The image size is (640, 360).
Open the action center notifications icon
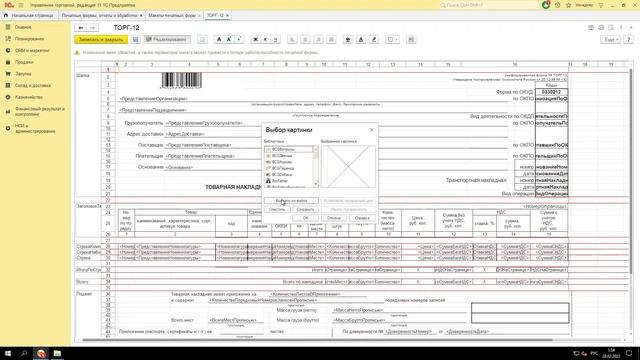[629, 353]
